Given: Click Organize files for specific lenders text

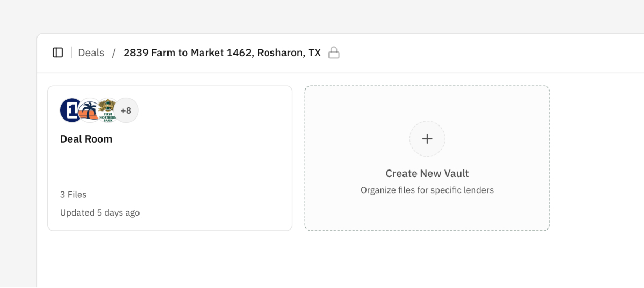Looking at the screenshot, I should (x=427, y=190).
